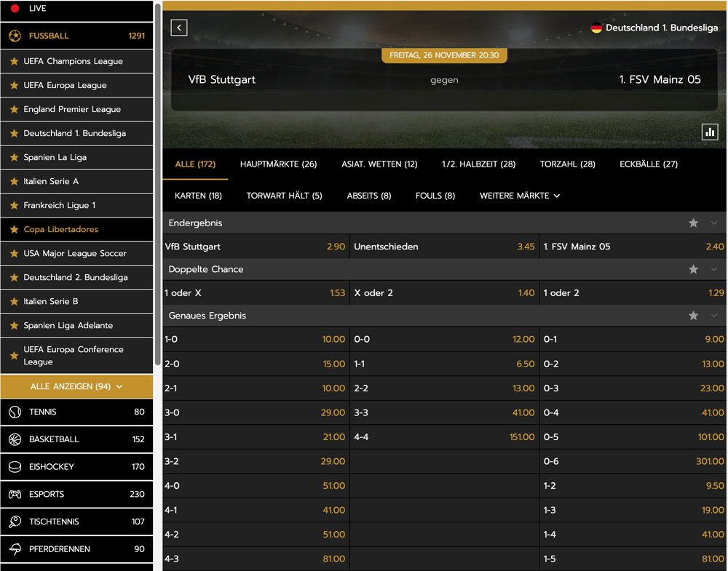Click star beside England Premier League
This screenshot has width=728, height=571.
(15, 109)
